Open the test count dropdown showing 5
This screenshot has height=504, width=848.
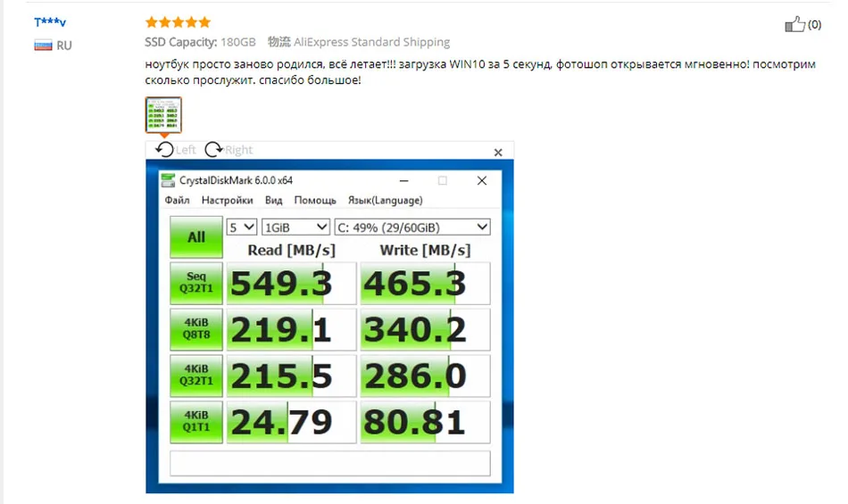coord(242,227)
